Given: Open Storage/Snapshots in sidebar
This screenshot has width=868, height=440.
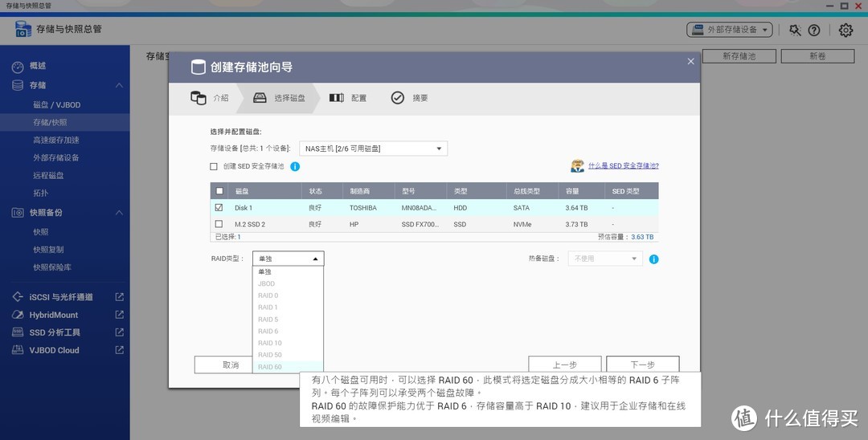Looking at the screenshot, I should click(50, 123).
